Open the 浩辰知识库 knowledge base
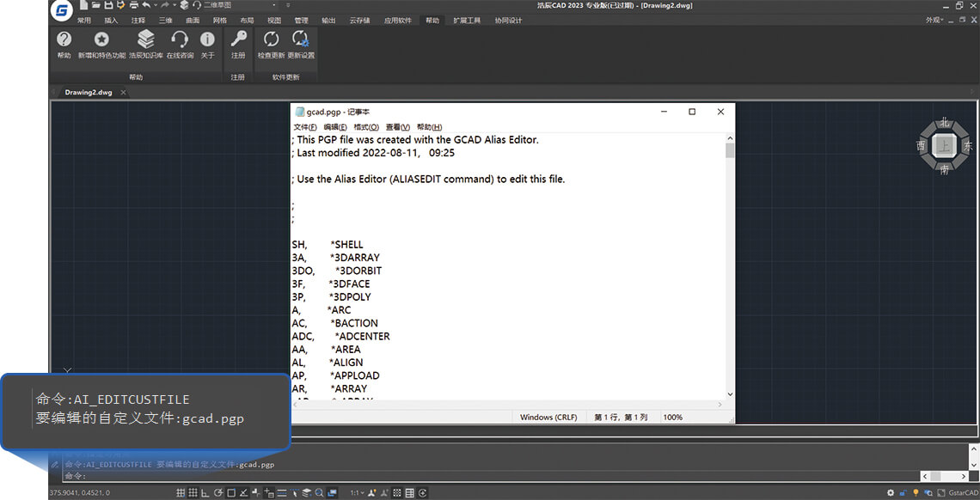 tap(145, 45)
